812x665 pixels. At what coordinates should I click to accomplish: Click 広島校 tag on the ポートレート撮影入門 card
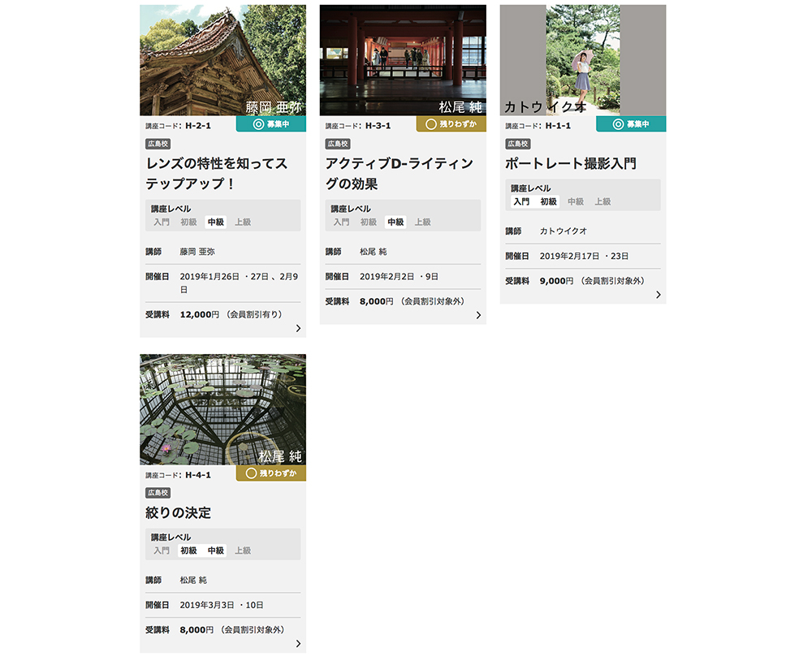517,144
